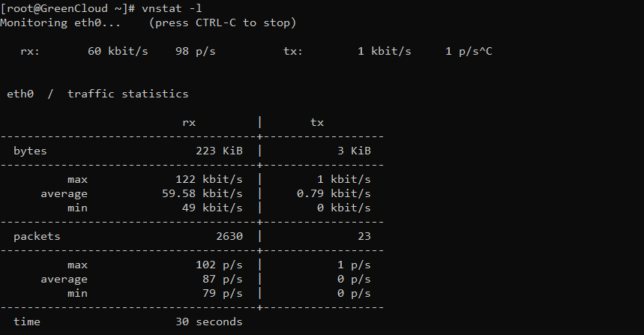Viewport: 644px width, 335px height.
Task: Click the rx bytes value 223 KiB
Action: 219,151
